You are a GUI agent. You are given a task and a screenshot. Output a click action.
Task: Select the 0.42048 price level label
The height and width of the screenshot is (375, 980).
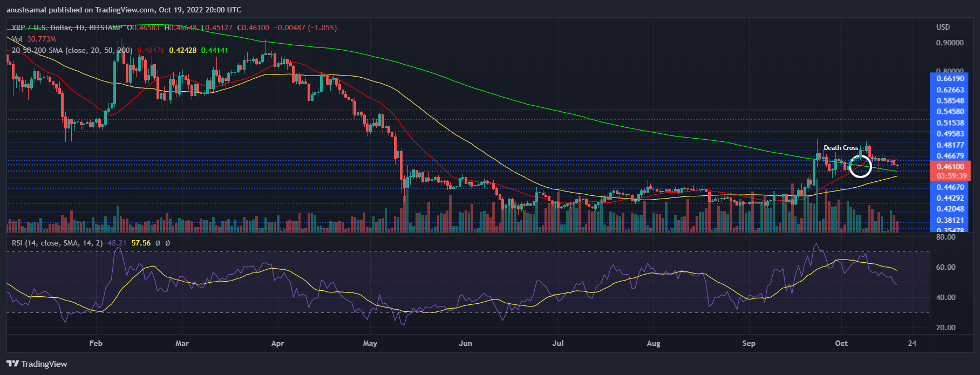pyautogui.click(x=950, y=209)
